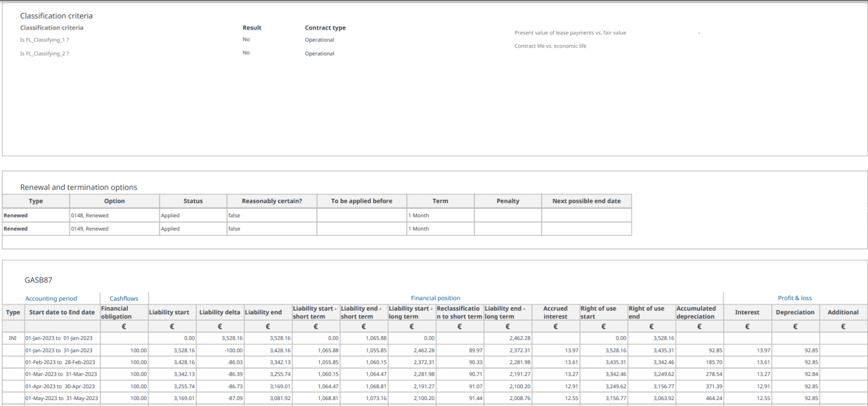
Task: Open the Cashflows link
Action: click(x=122, y=298)
